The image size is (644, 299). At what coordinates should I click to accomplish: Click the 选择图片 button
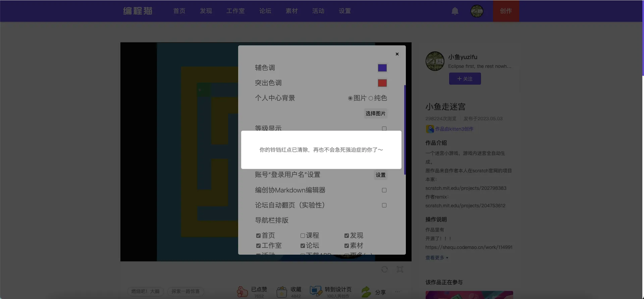point(375,114)
